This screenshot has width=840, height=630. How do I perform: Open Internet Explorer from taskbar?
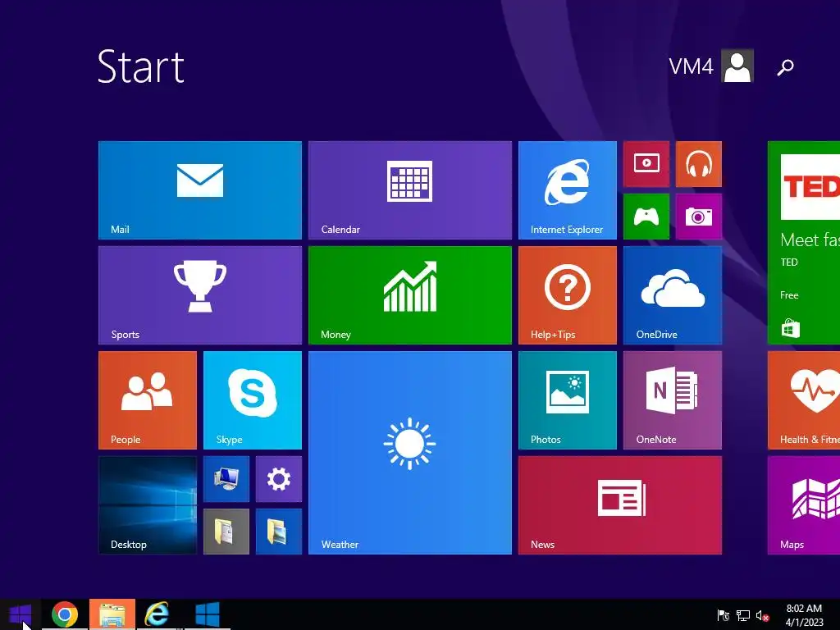coord(157,614)
